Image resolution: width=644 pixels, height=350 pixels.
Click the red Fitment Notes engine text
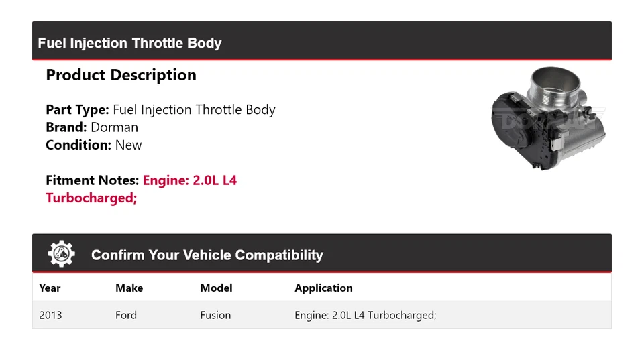click(190, 180)
